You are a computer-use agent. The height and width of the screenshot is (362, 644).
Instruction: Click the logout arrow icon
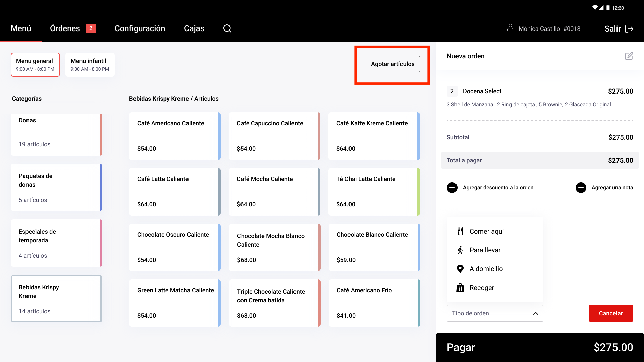point(629,29)
